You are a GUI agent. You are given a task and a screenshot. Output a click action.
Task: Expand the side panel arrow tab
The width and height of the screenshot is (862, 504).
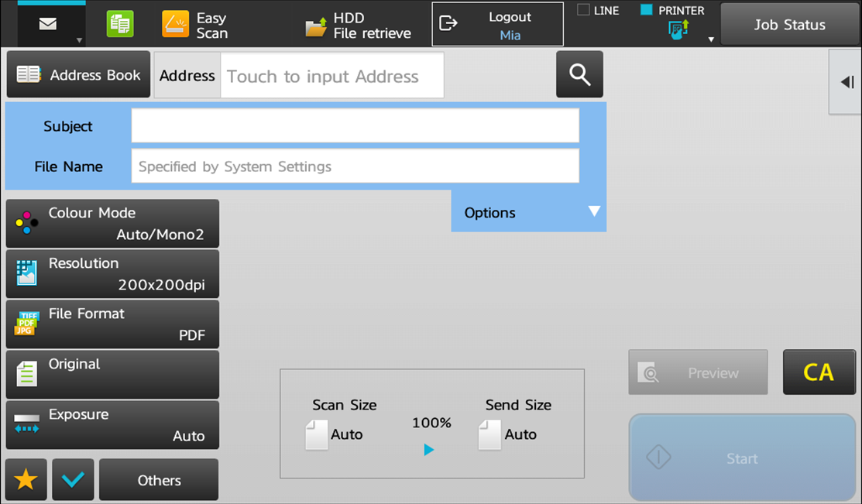(x=847, y=82)
